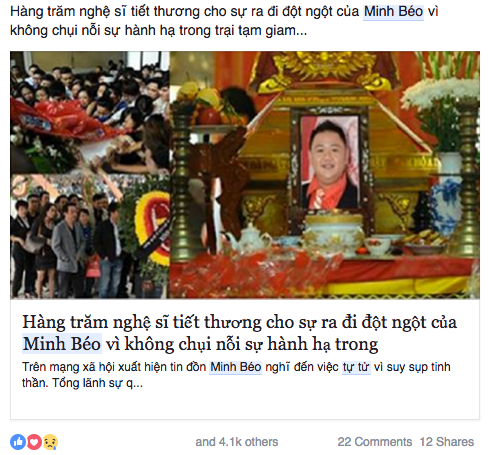Click the framed altar portrait image
The height and width of the screenshot is (455, 491).
tap(330, 162)
